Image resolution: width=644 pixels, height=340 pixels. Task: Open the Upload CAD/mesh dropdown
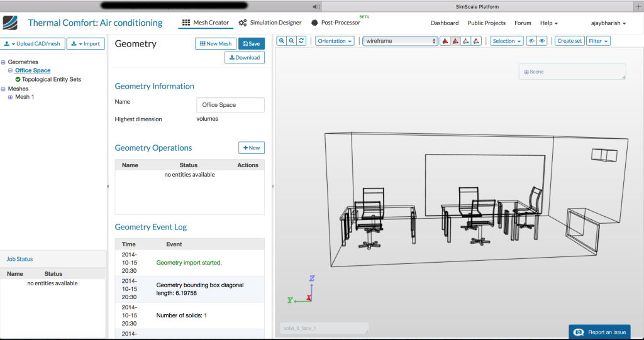pyautogui.click(x=33, y=43)
